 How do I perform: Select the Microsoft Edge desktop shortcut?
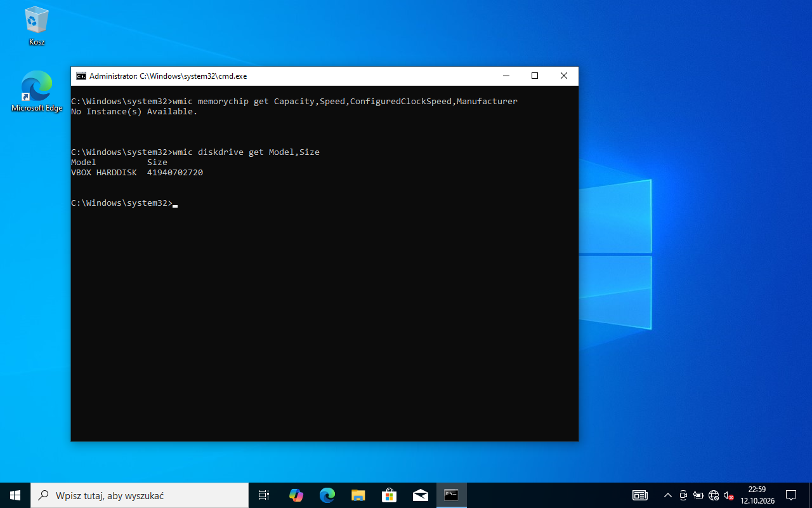tap(37, 91)
